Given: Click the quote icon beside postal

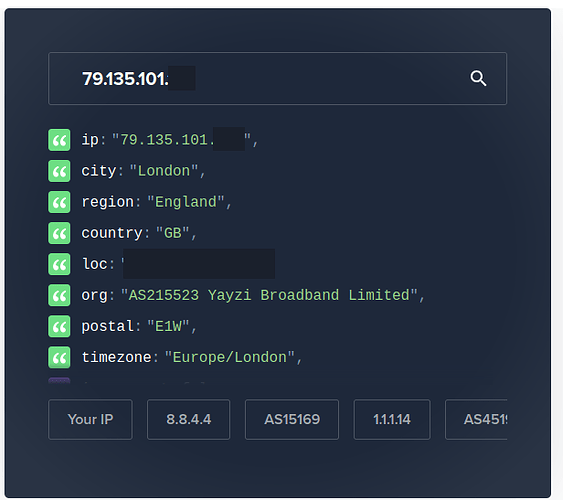Looking at the screenshot, I should [59, 326].
